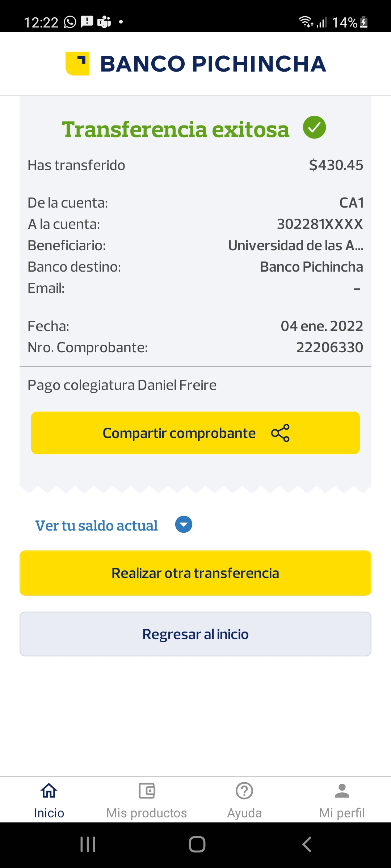Tap the Banco Pichincha yellow logo icon

pos(77,64)
